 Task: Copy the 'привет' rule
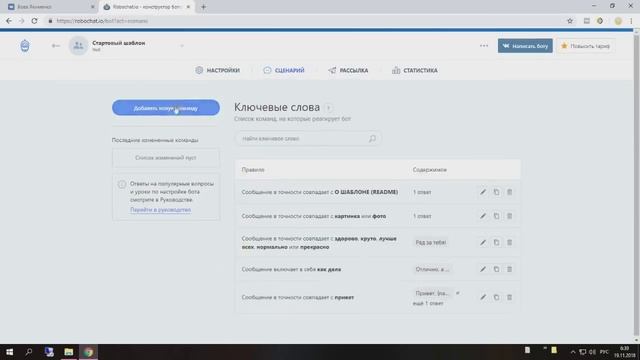coord(496,297)
